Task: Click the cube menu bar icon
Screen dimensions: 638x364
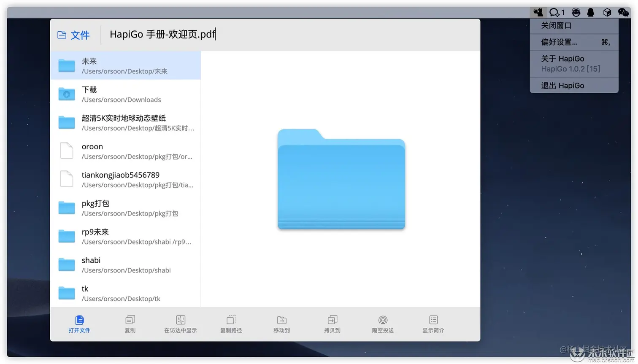Action: [x=607, y=12]
